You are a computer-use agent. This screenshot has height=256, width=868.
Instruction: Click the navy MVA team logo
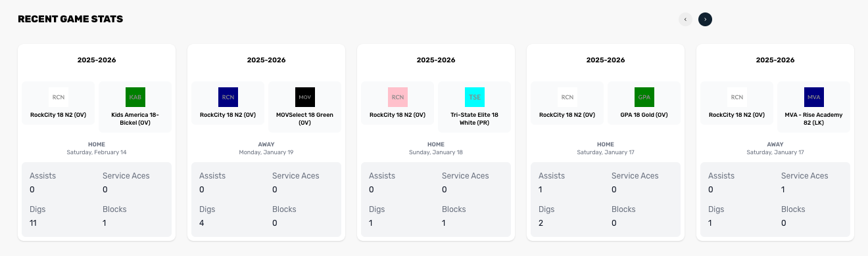814,97
